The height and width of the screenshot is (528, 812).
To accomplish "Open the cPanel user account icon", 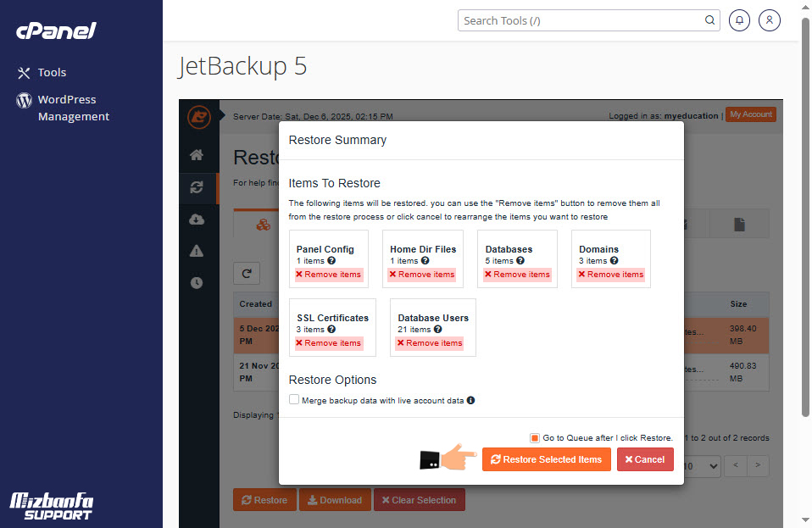I will tap(770, 20).
